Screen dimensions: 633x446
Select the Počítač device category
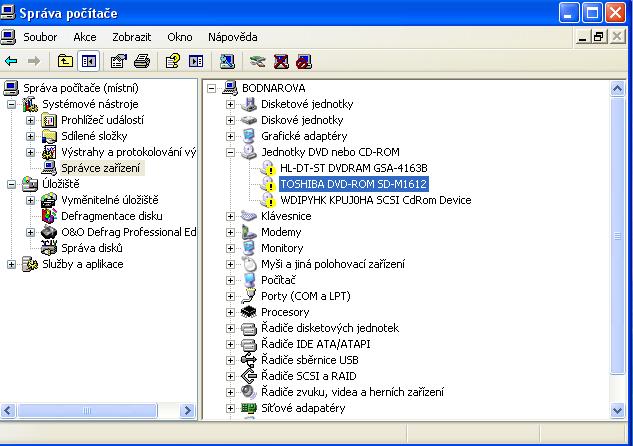(x=278, y=280)
